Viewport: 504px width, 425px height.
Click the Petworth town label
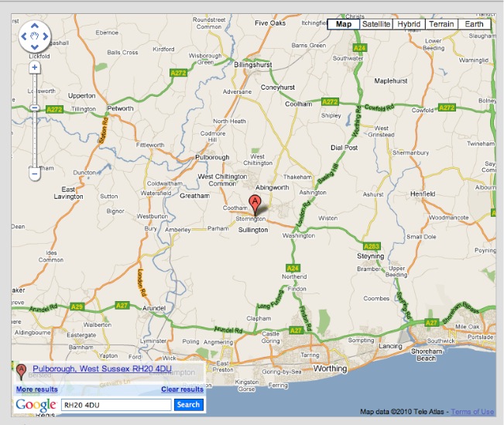(x=120, y=108)
